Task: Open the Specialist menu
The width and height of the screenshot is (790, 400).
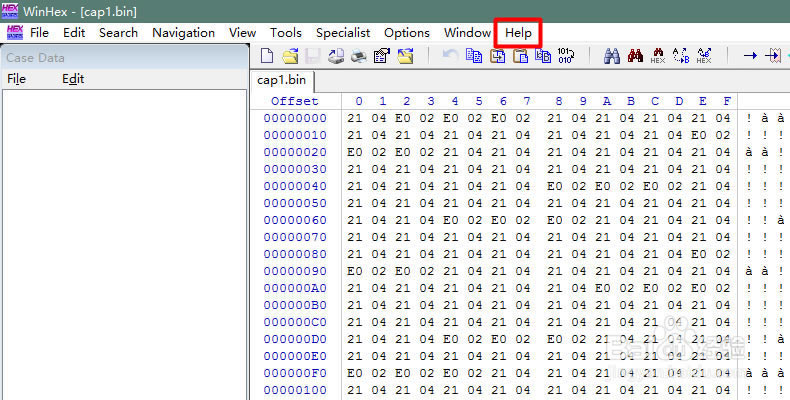Action: coord(343,32)
